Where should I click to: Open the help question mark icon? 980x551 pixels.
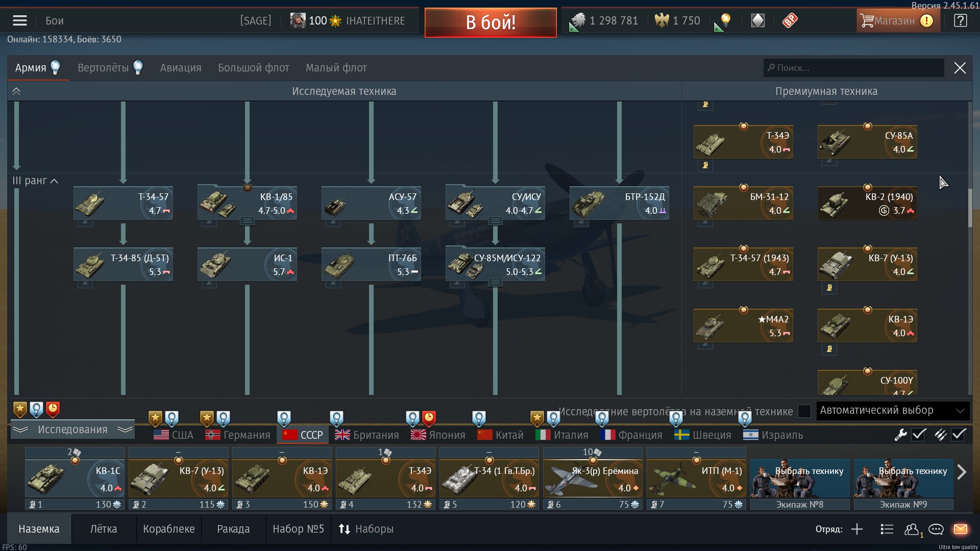[960, 21]
